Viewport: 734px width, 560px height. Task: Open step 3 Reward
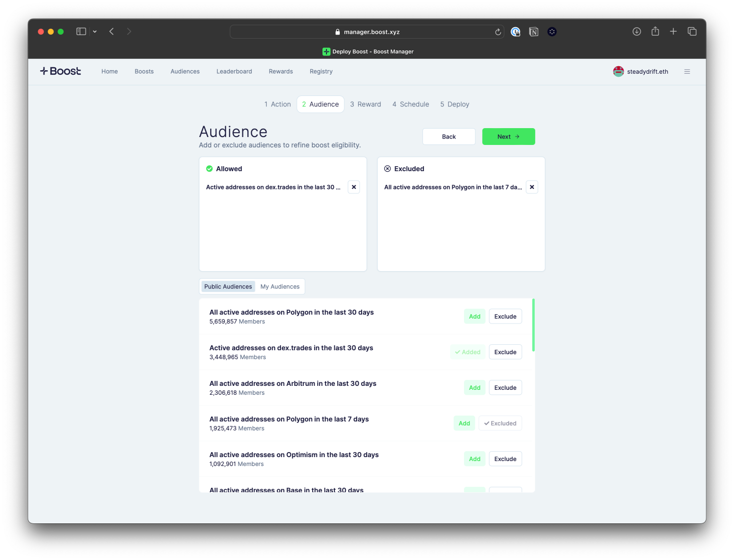click(366, 104)
